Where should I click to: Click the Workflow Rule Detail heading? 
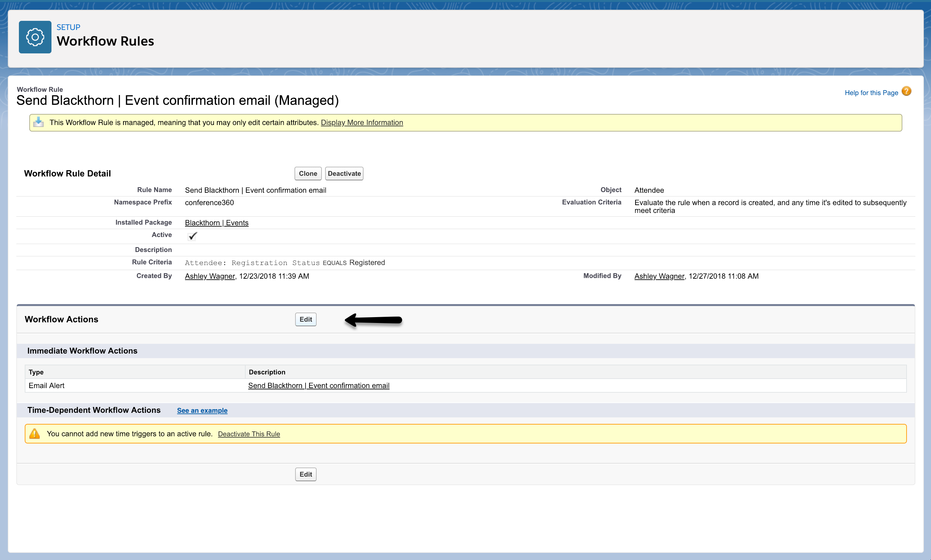pyautogui.click(x=67, y=174)
